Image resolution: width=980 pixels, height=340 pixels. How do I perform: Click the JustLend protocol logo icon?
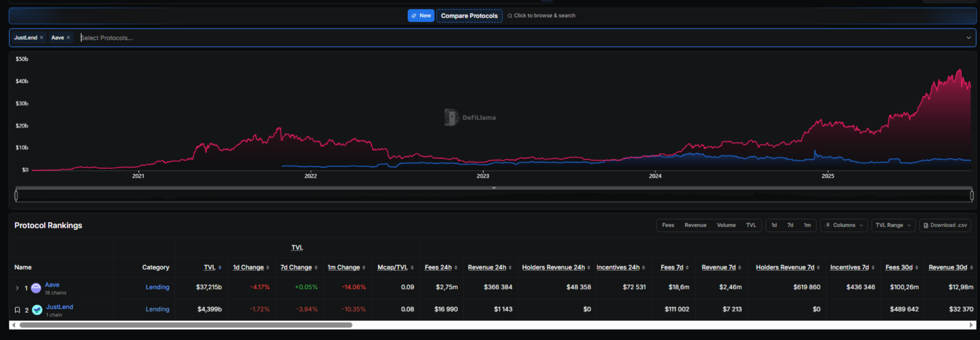pyautogui.click(x=37, y=310)
